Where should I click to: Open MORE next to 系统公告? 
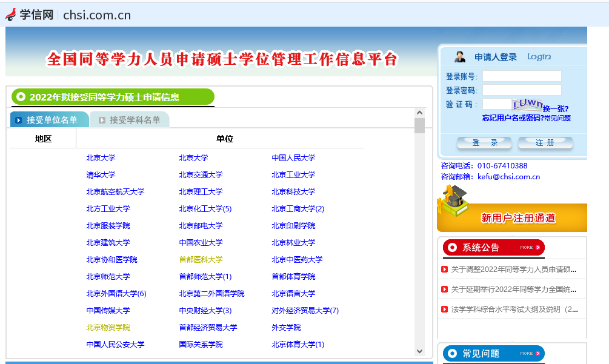[x=530, y=248]
